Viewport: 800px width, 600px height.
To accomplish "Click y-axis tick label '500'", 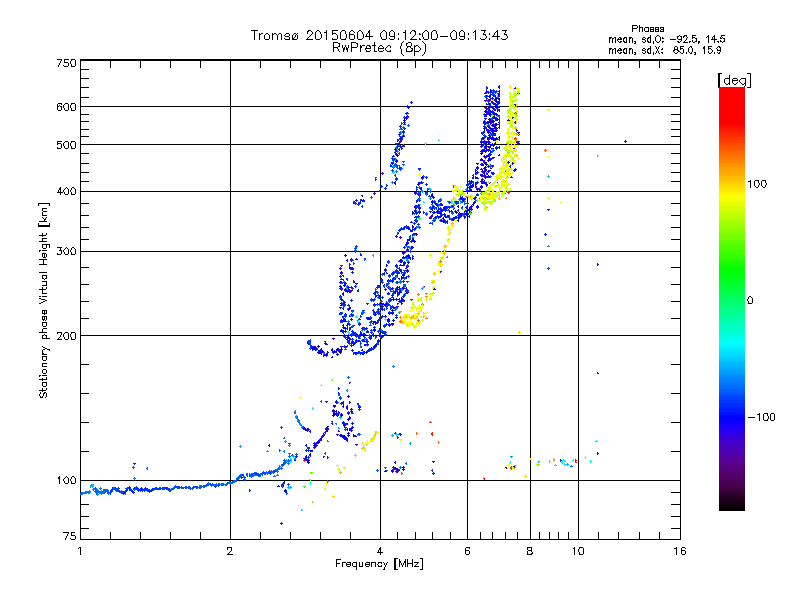I will 66,145.
